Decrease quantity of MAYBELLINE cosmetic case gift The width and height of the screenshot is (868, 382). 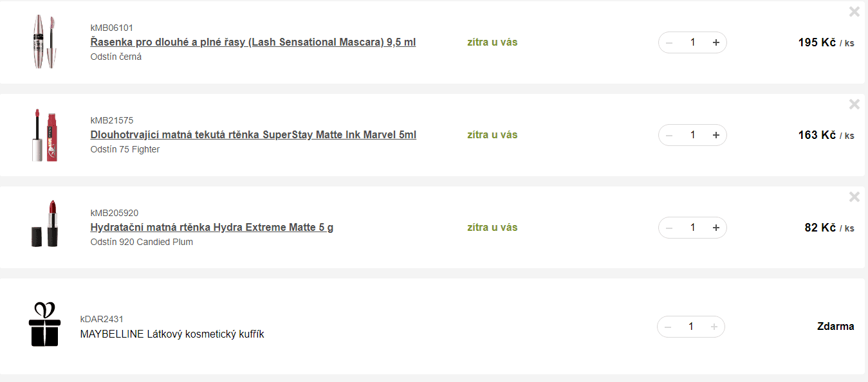[x=668, y=327]
